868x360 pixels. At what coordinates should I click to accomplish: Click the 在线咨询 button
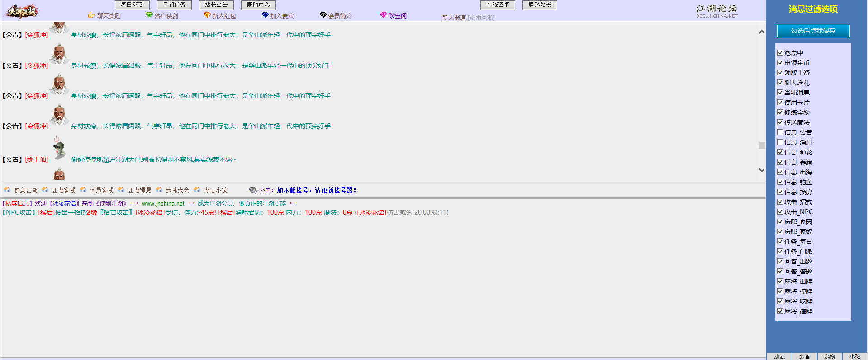pyautogui.click(x=498, y=5)
